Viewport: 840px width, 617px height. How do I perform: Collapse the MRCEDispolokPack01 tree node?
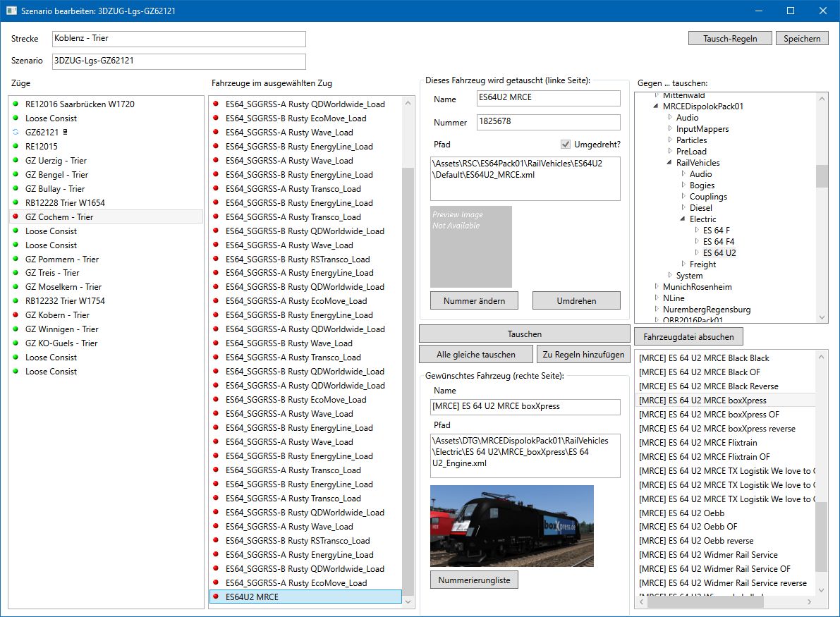656,106
